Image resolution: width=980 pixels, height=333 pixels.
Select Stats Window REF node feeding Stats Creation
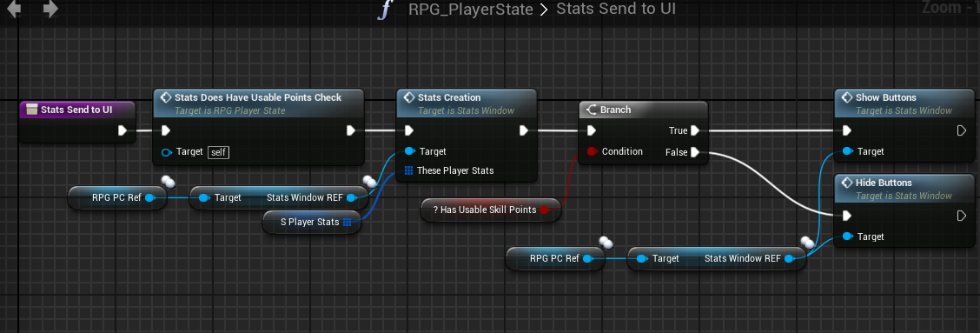tap(280, 197)
